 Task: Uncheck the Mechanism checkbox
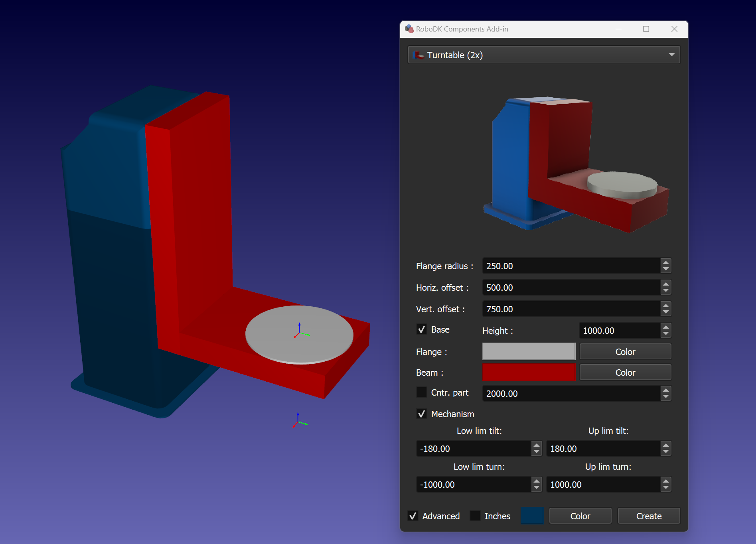click(x=421, y=414)
